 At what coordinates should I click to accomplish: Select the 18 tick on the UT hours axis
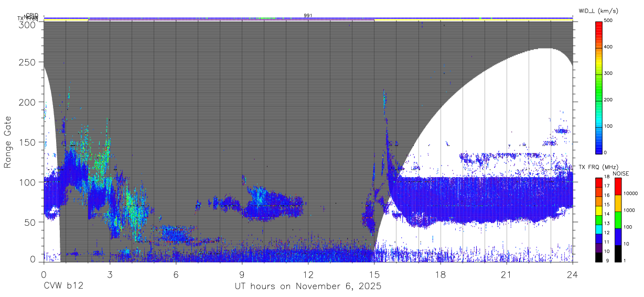[441, 274]
